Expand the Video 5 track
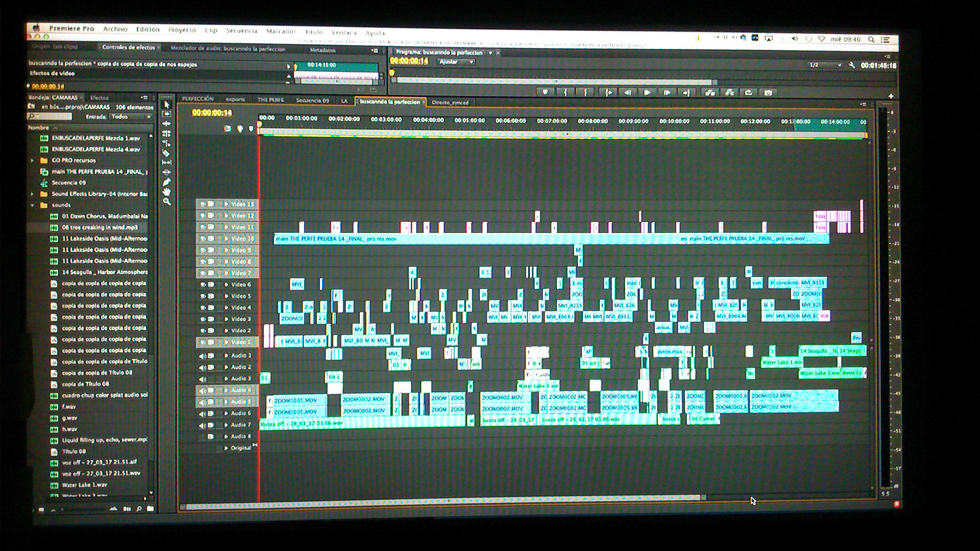 pyautogui.click(x=226, y=296)
